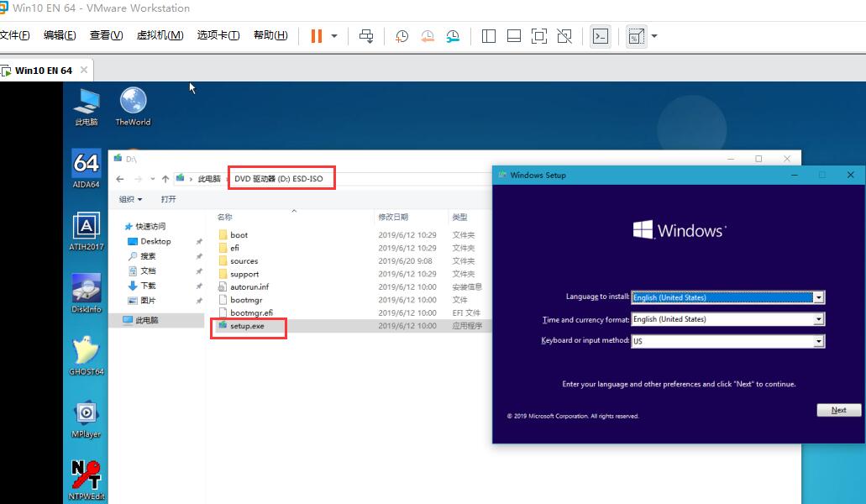Open the Explorer recent locations dropdown

point(152,179)
